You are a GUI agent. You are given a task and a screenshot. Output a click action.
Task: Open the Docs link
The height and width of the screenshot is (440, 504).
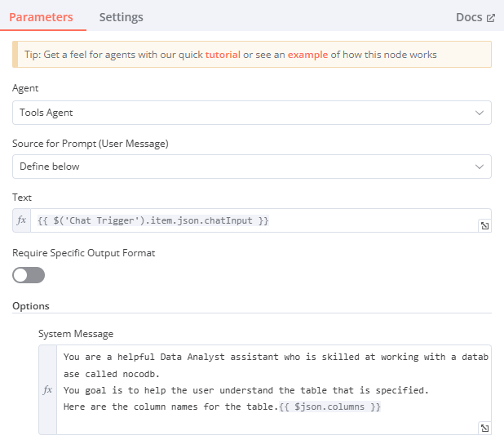coord(469,17)
